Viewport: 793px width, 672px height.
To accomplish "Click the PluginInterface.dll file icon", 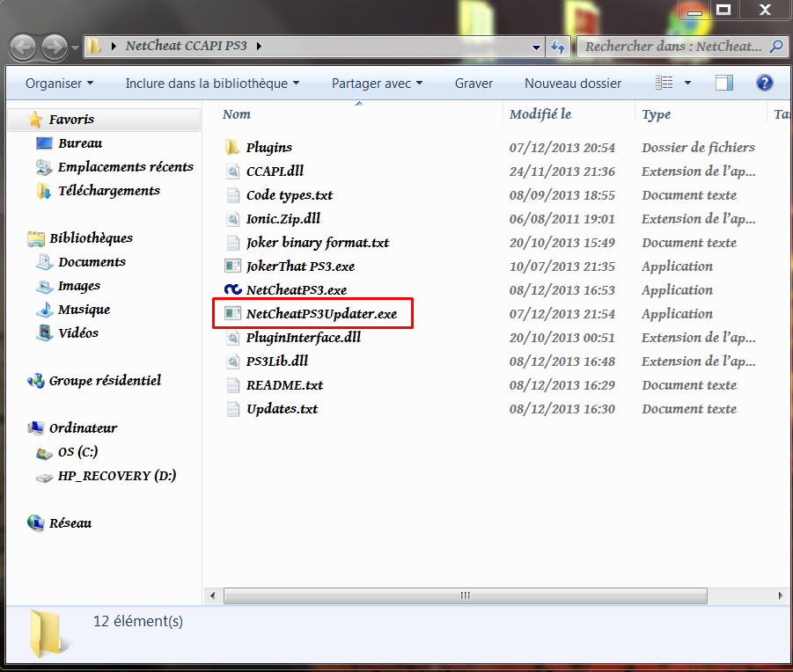I will tap(232, 338).
